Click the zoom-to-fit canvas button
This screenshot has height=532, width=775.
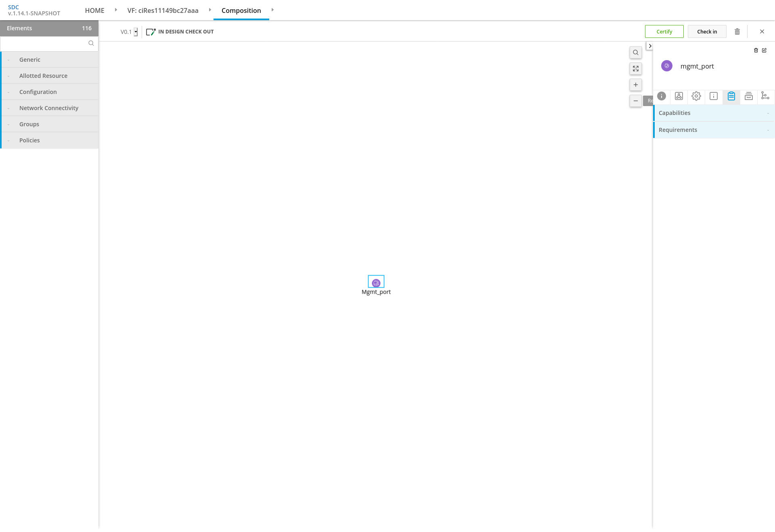(635, 69)
